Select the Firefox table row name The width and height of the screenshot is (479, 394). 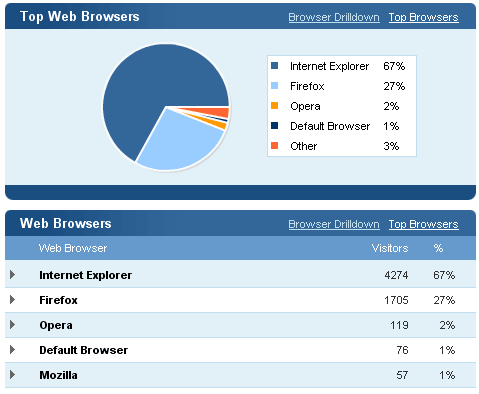click(x=58, y=300)
